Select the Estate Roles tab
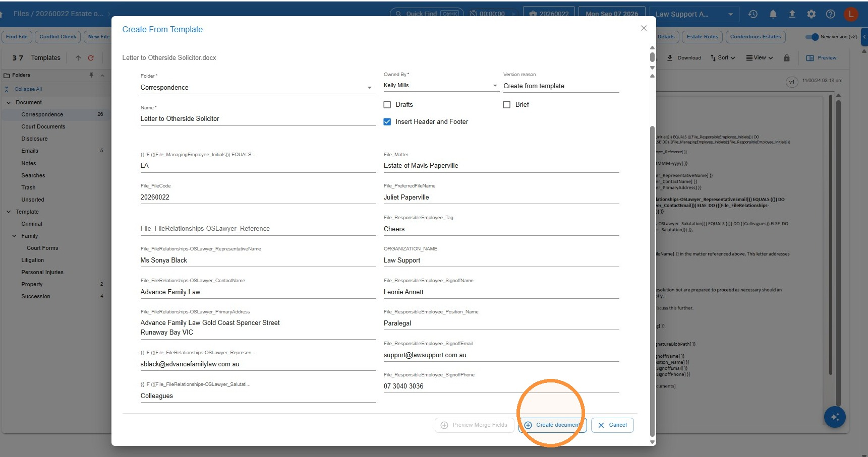 (x=702, y=37)
